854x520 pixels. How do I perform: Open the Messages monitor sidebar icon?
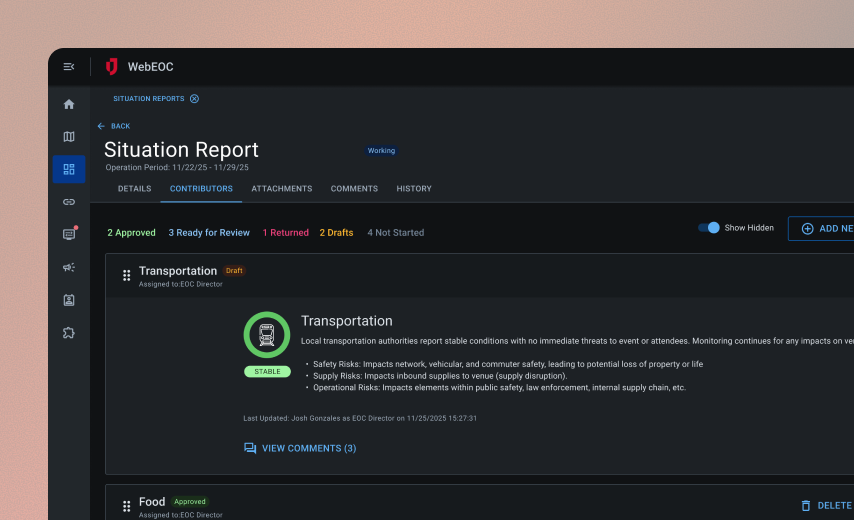pyautogui.click(x=69, y=234)
